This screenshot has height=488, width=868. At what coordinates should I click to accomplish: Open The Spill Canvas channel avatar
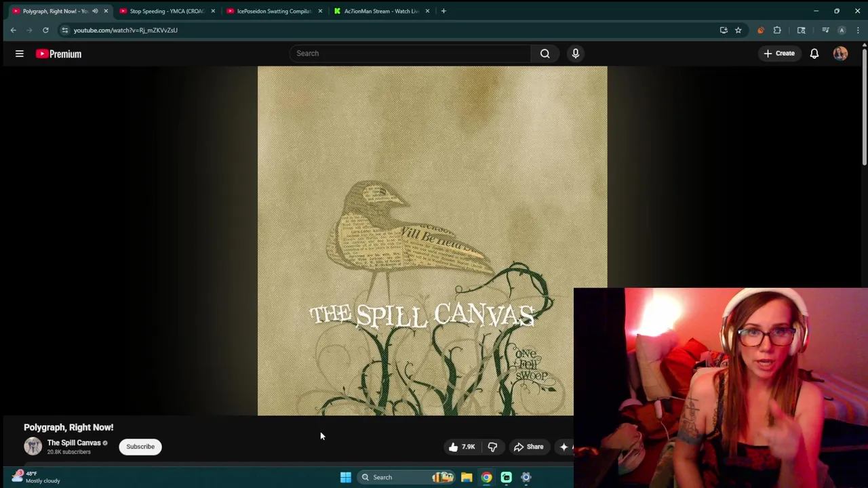[x=33, y=446]
